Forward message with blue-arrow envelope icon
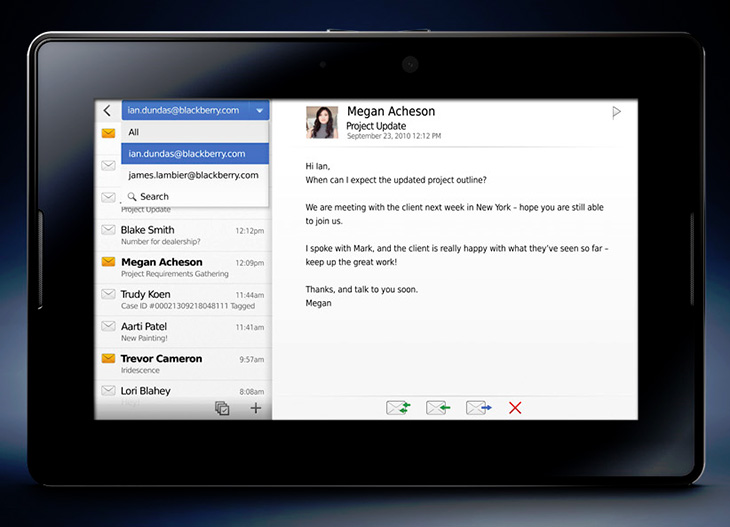The width and height of the screenshot is (730, 527). [x=479, y=408]
